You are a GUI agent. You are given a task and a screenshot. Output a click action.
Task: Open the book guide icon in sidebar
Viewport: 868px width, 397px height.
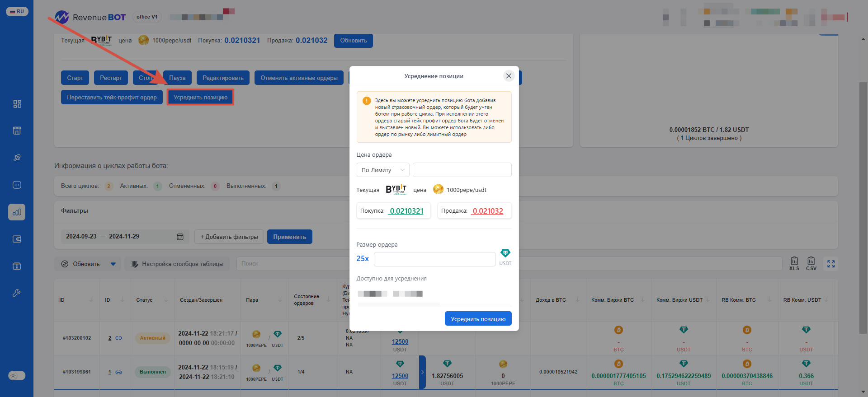17,266
